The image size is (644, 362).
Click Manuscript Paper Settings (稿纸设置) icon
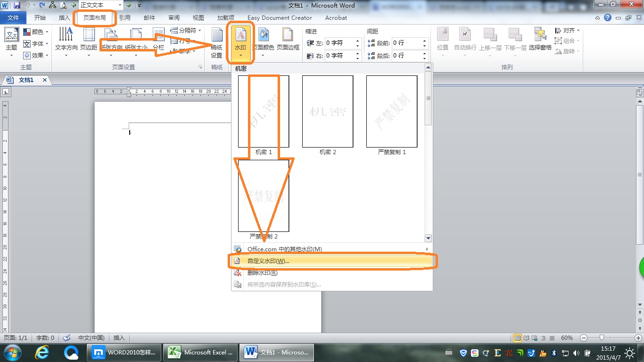point(216,43)
